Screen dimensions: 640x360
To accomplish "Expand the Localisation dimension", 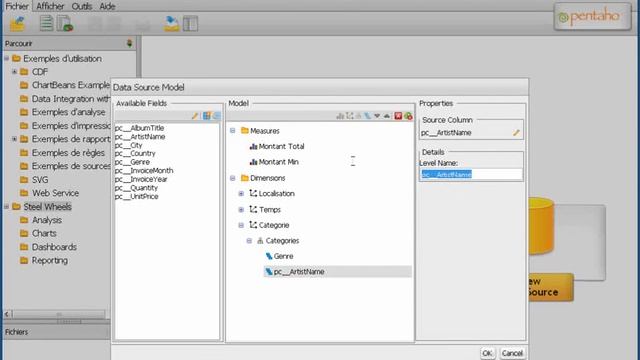I will click(241, 193).
